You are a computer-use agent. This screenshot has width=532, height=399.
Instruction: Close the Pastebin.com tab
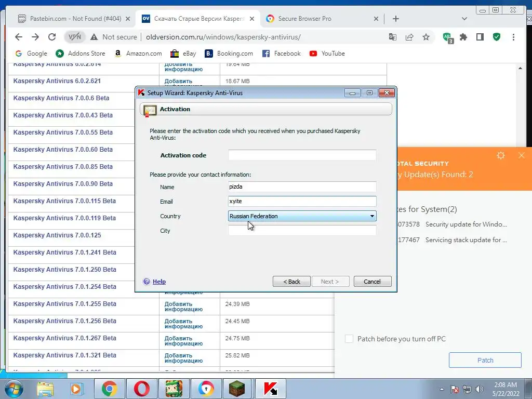(128, 19)
